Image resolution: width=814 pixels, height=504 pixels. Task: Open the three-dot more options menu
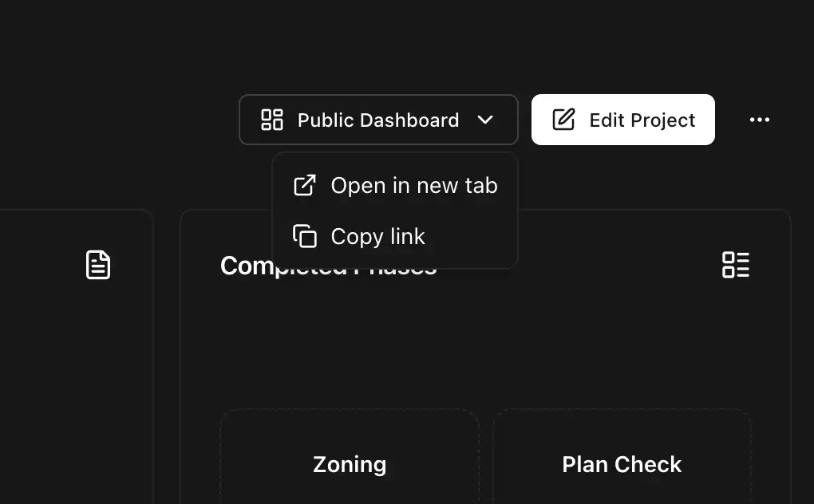click(760, 120)
